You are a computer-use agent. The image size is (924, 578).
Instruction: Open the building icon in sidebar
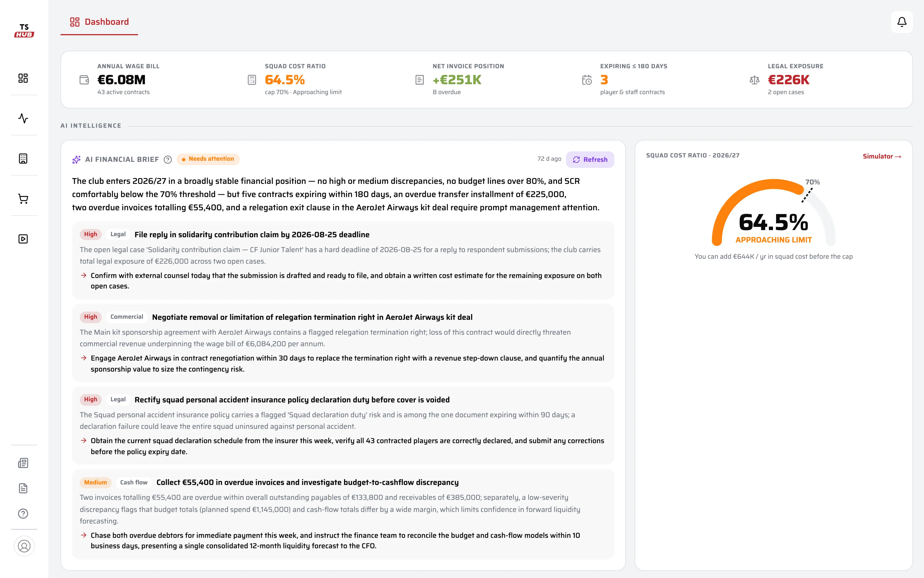(23, 159)
